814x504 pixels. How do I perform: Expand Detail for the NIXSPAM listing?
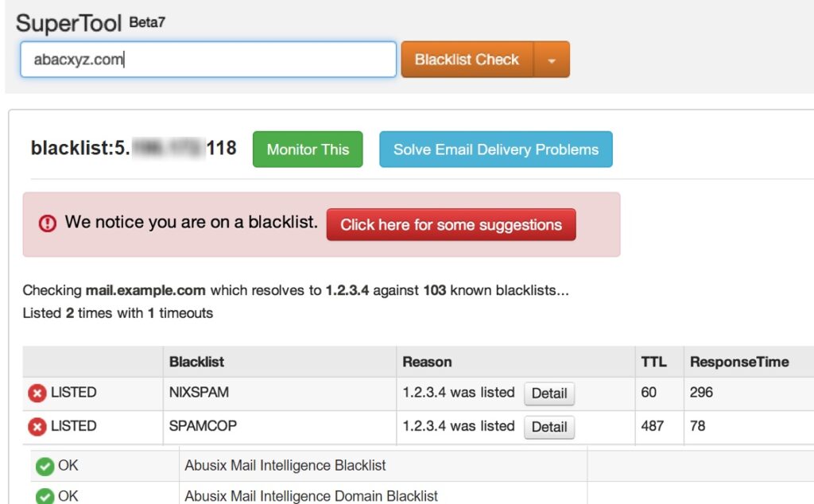click(549, 393)
